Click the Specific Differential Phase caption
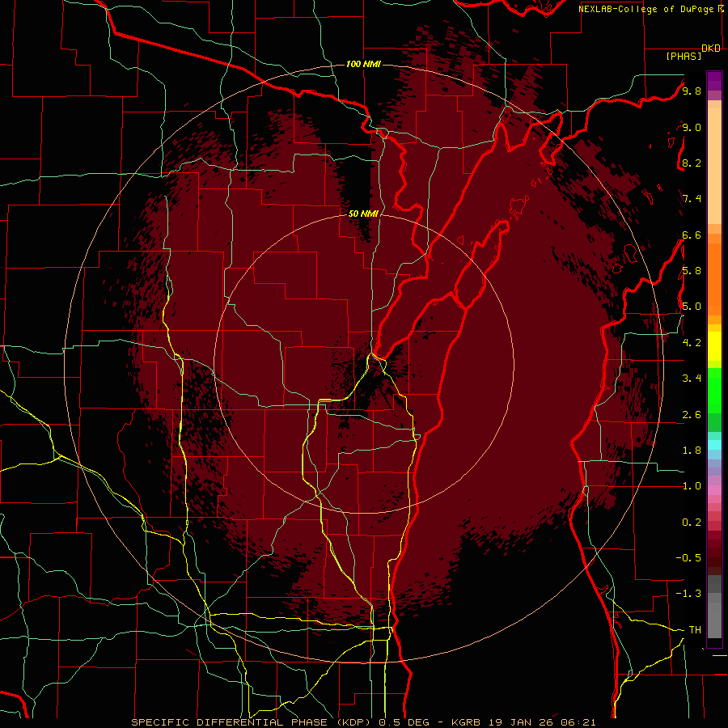The image size is (728, 728). pyautogui.click(x=363, y=722)
